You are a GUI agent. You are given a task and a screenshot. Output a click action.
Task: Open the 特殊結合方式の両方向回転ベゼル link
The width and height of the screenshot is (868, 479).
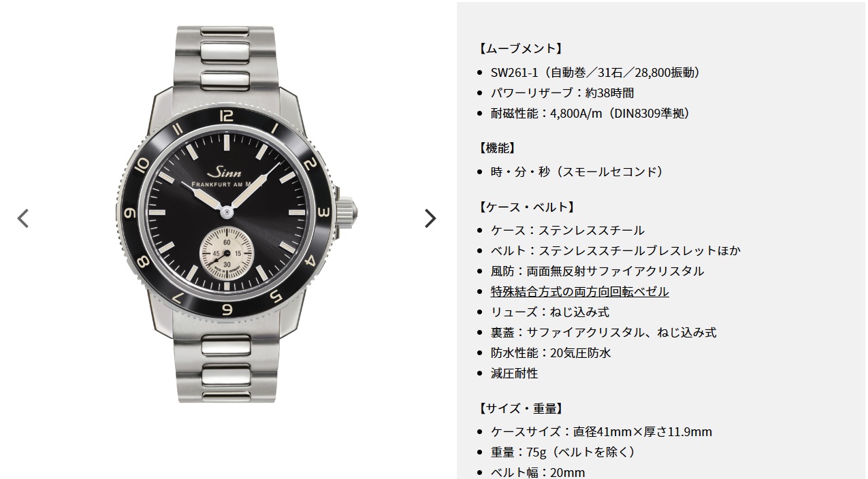tap(579, 291)
